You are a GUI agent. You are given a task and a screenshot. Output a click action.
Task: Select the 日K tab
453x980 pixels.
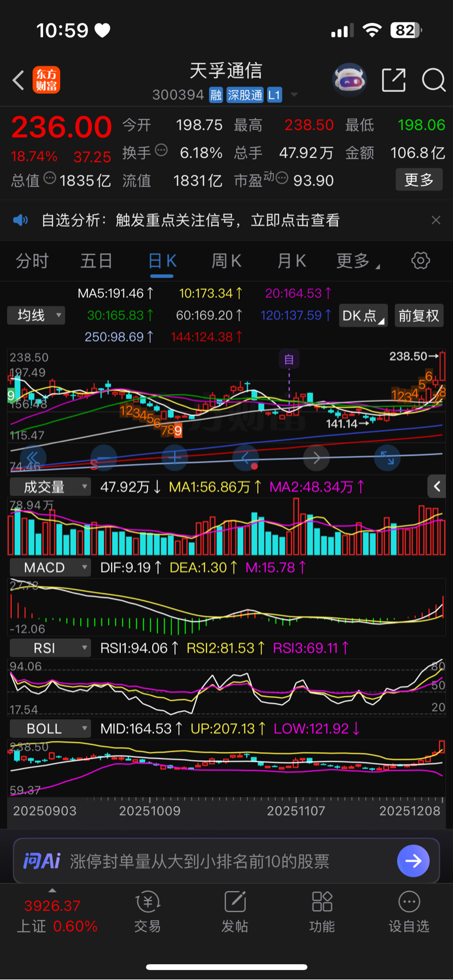point(162,260)
